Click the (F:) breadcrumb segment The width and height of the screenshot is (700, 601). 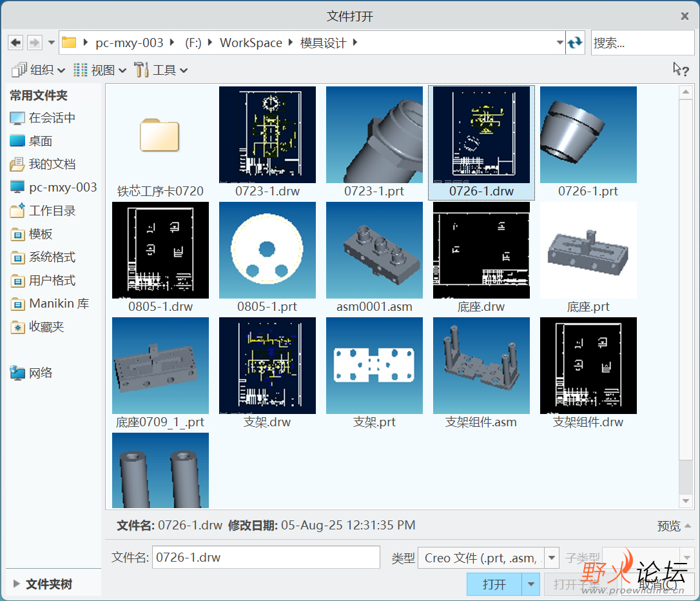pyautogui.click(x=193, y=43)
